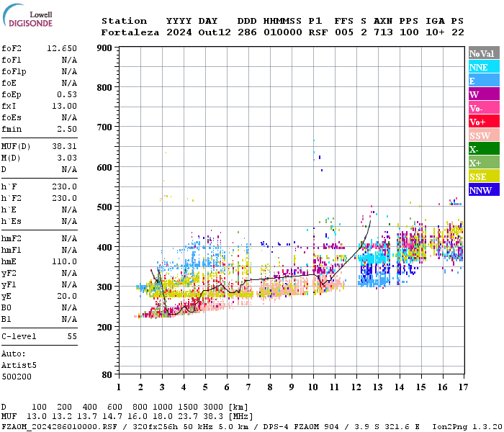Click the h`F2 value 230.0
Image resolution: width=504 pixels, height=432 pixels.
[x=64, y=198]
